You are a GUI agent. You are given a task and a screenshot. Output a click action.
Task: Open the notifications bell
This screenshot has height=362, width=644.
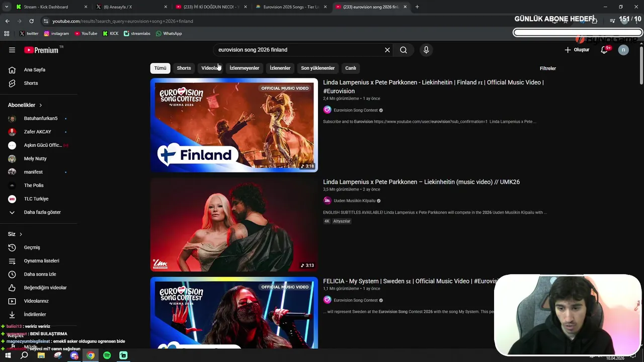604,50
